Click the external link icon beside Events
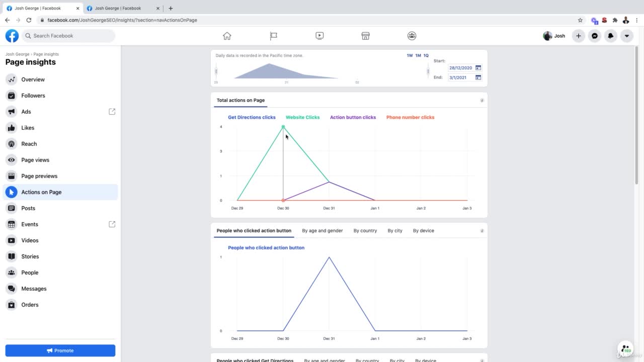This screenshot has height=362, width=644. (x=112, y=224)
